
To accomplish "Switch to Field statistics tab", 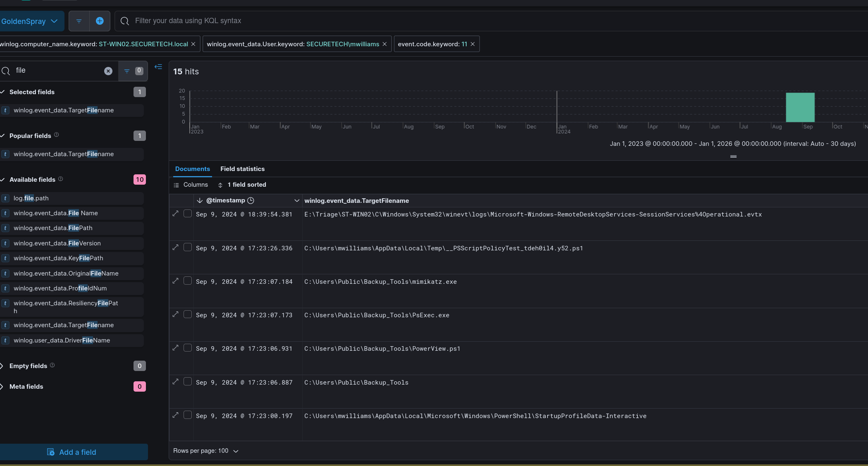I will [242, 169].
